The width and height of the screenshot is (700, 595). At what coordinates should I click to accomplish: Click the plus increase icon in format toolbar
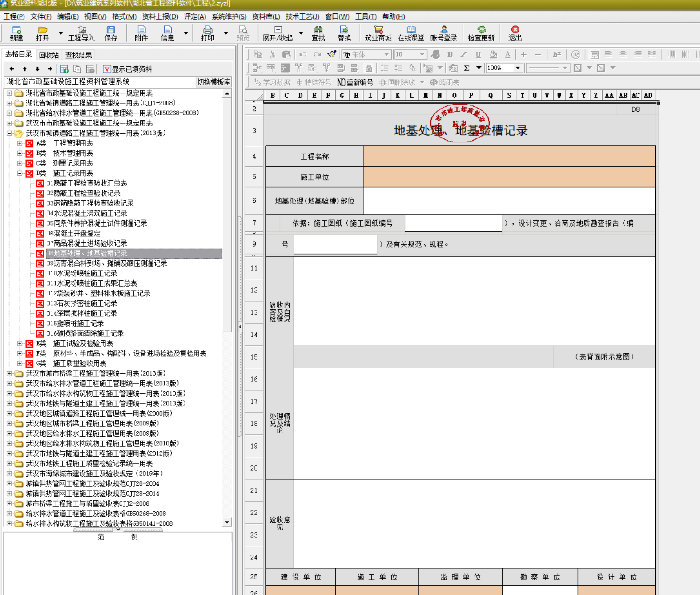click(x=523, y=54)
